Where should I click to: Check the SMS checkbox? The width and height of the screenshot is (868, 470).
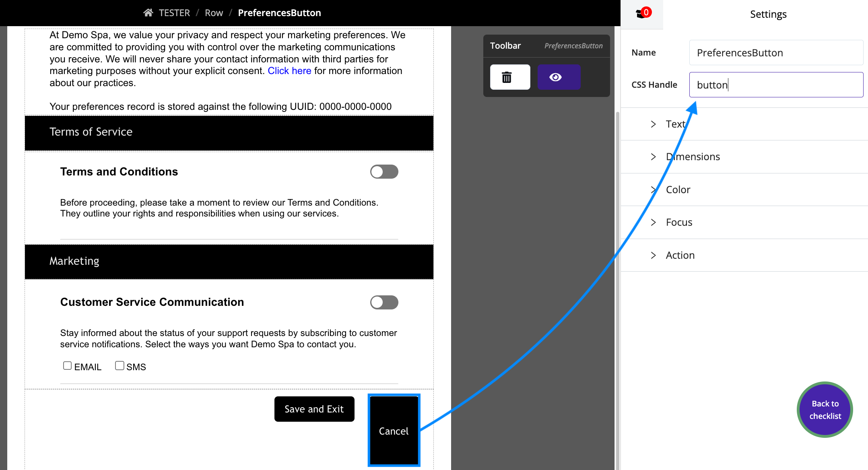pos(120,365)
